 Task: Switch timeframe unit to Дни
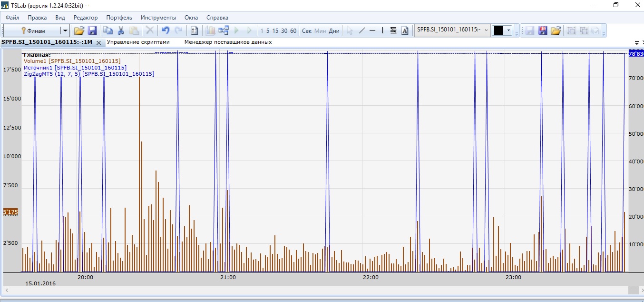pos(334,30)
